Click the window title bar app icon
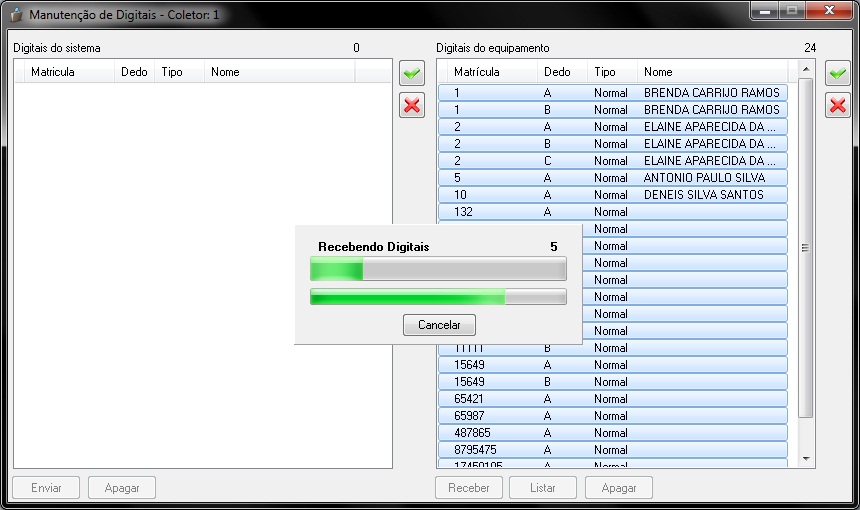 [x=16, y=16]
